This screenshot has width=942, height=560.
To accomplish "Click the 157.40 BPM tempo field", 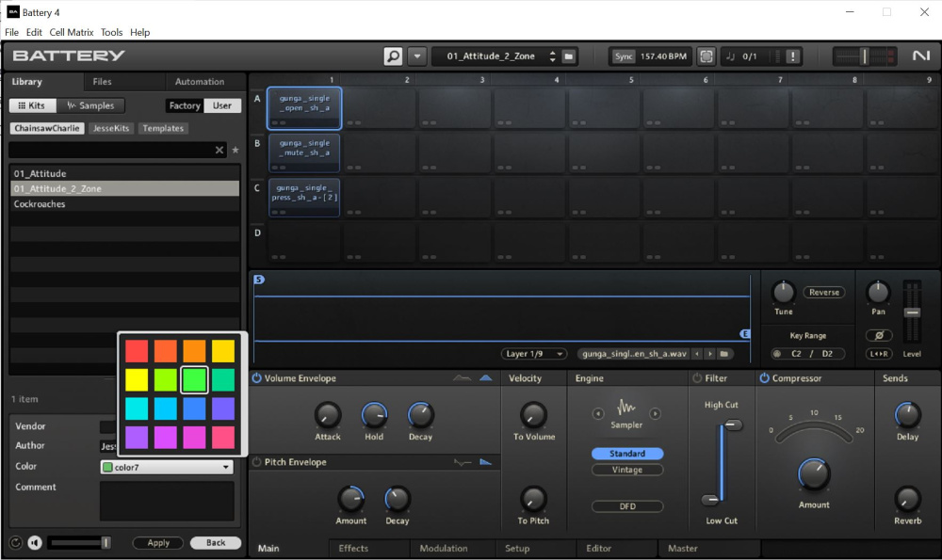I will (663, 56).
